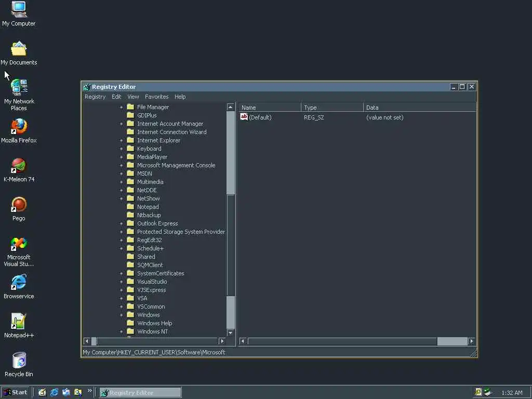Screen dimensions: 532x399
Task: Click the fourth quick launch search icon
Action: coord(78,393)
